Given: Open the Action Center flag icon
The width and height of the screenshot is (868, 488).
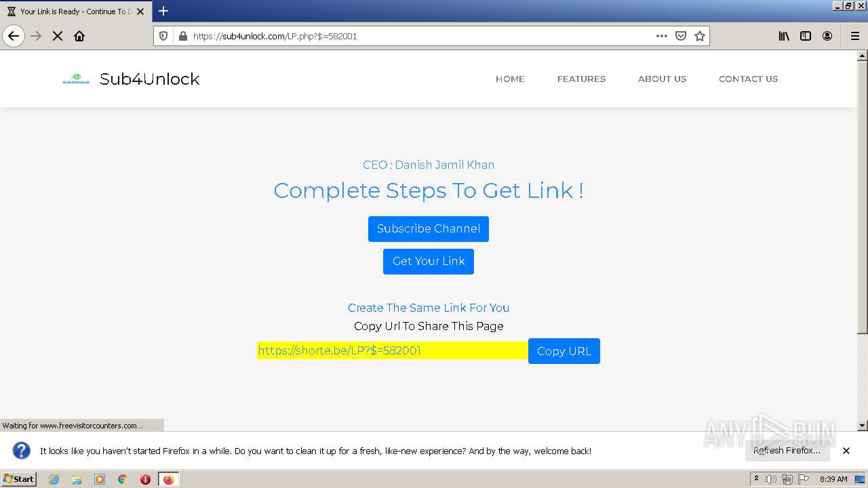Looking at the screenshot, I should pos(804,479).
